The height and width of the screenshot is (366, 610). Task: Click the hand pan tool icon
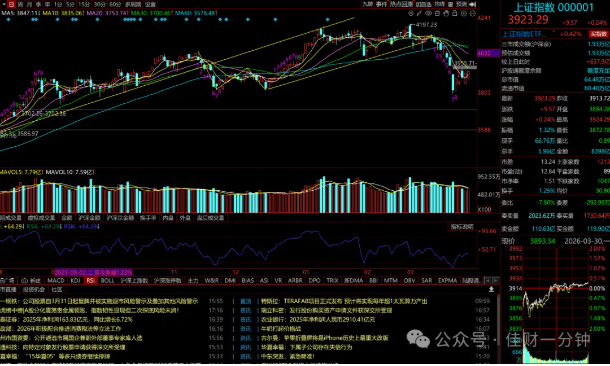tap(446, 13)
